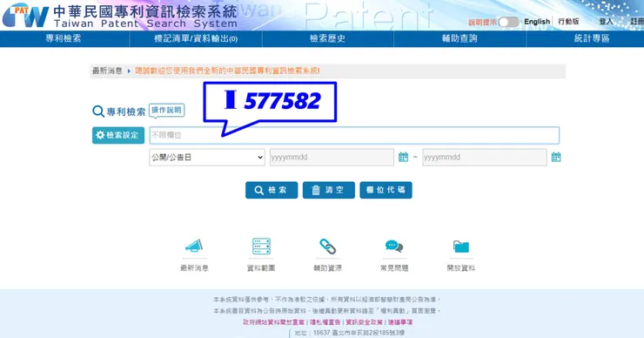Expand the 公開/公告日 date type dropdown

pos(207,157)
